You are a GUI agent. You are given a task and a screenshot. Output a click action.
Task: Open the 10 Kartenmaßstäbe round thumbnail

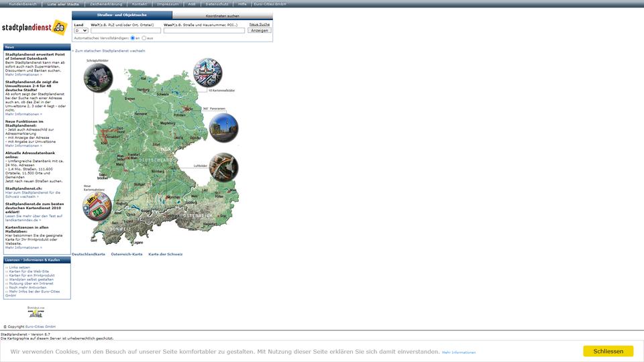point(207,72)
